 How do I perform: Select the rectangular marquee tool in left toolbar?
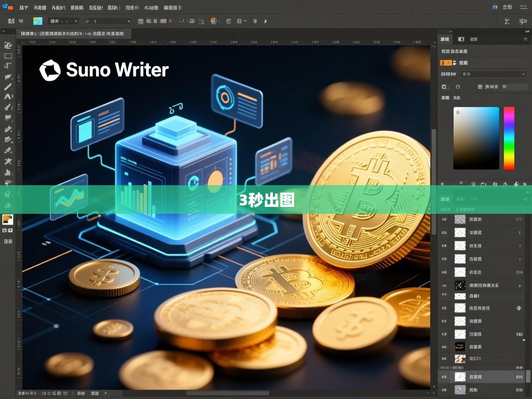(x=8, y=56)
